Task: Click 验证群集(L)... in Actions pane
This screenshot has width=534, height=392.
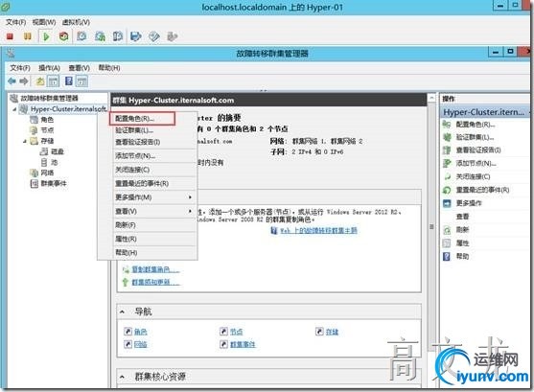Action: 475,137
